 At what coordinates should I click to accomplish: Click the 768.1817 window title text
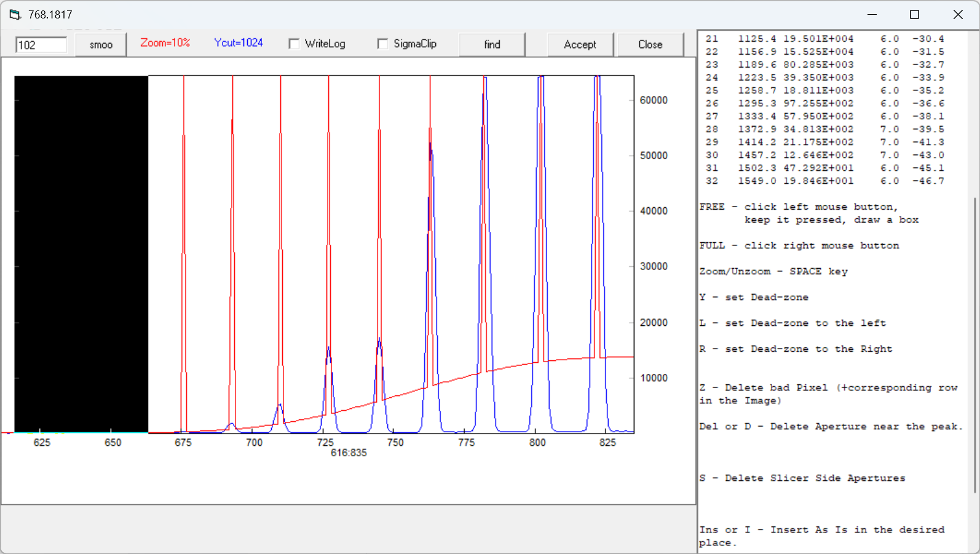(x=50, y=14)
